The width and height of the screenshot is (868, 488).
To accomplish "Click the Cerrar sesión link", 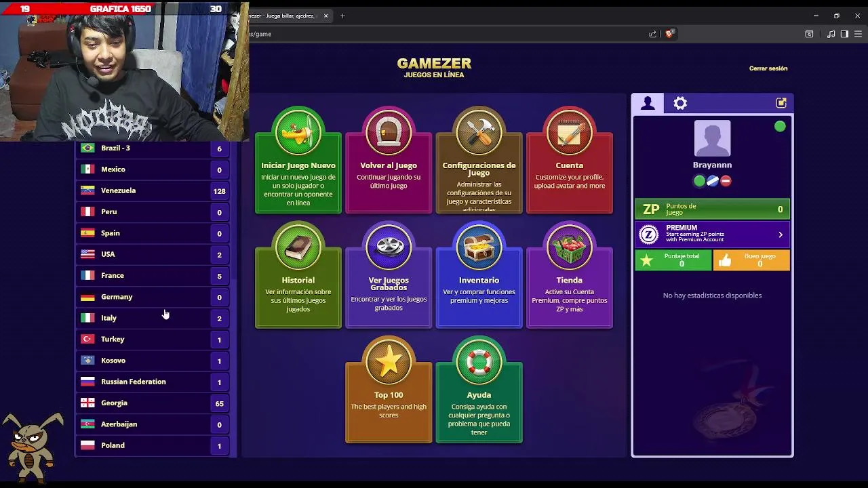I will tap(768, 68).
